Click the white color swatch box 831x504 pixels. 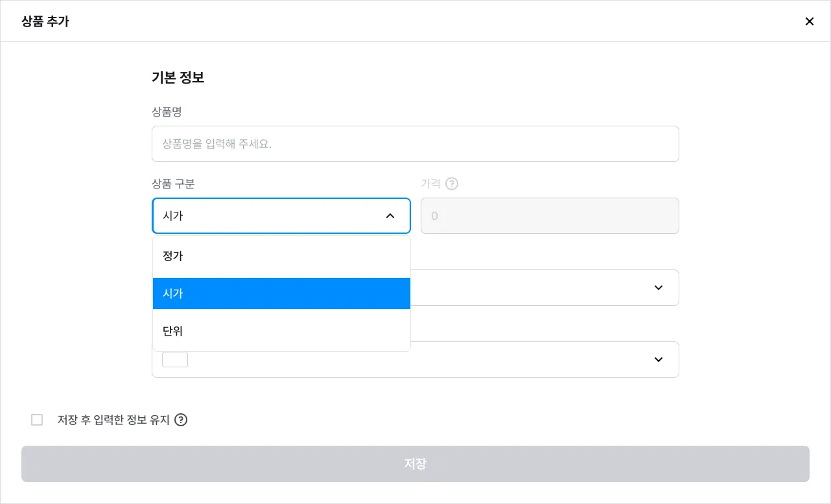[x=175, y=360]
